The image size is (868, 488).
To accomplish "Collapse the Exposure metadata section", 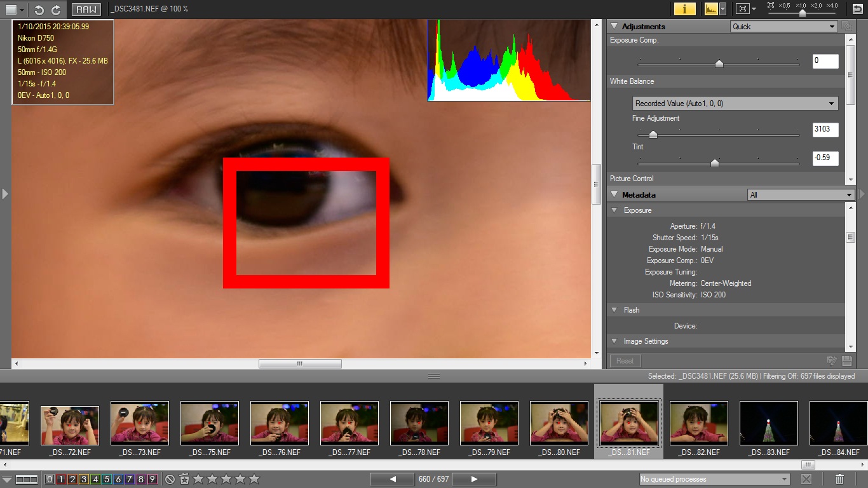I will pyautogui.click(x=614, y=210).
